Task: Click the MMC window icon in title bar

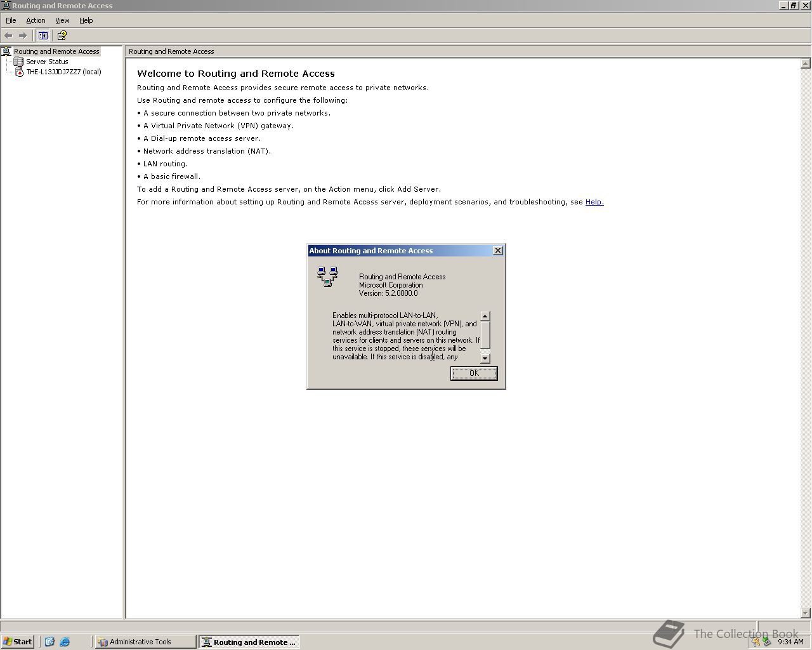Action: (x=6, y=6)
